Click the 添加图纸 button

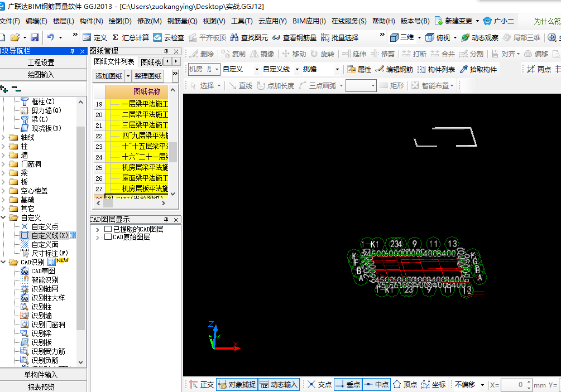coord(109,76)
